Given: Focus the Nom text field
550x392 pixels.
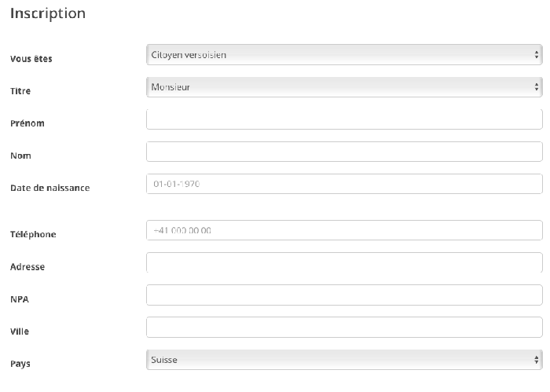Looking at the screenshot, I should point(344,152).
